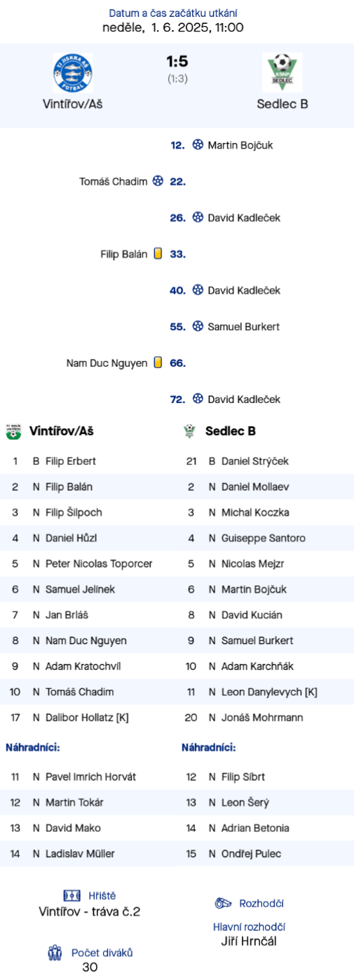Click referee name Jiří Hrnčál

(x=249, y=941)
